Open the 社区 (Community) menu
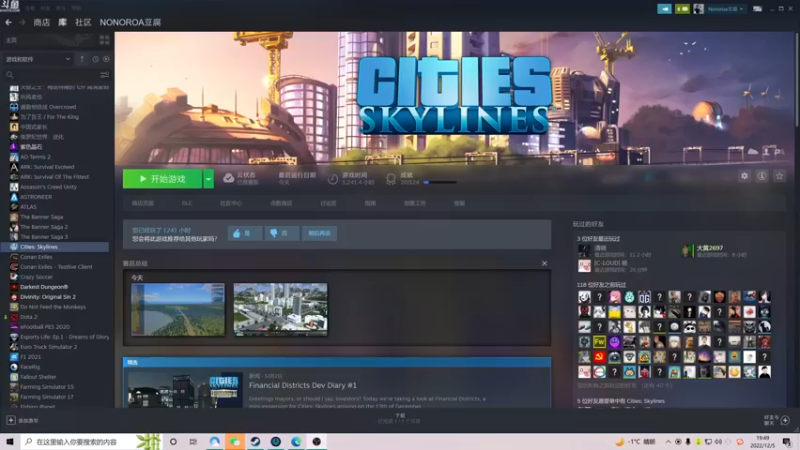The height and width of the screenshot is (450, 800). 83,22
